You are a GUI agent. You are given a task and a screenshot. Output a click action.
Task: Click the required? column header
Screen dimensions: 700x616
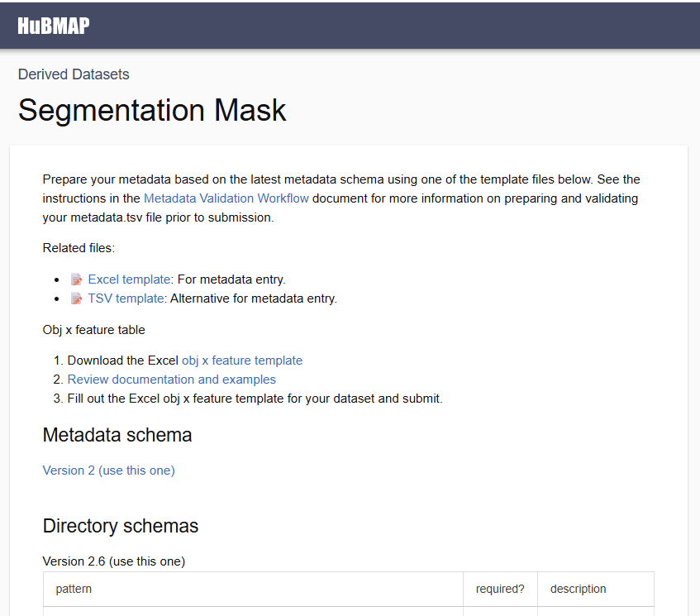pyautogui.click(x=500, y=590)
